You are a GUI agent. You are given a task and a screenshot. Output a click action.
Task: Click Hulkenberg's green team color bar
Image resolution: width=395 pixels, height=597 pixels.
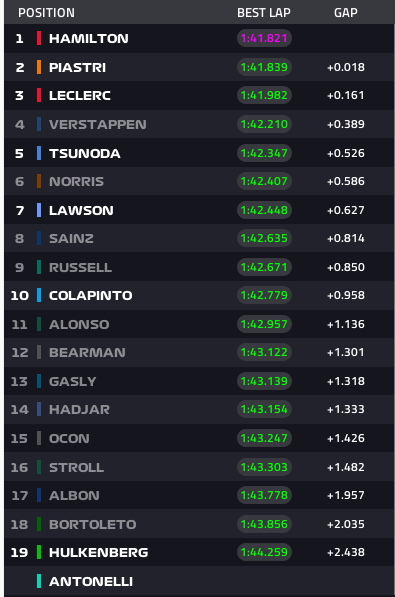(x=39, y=552)
